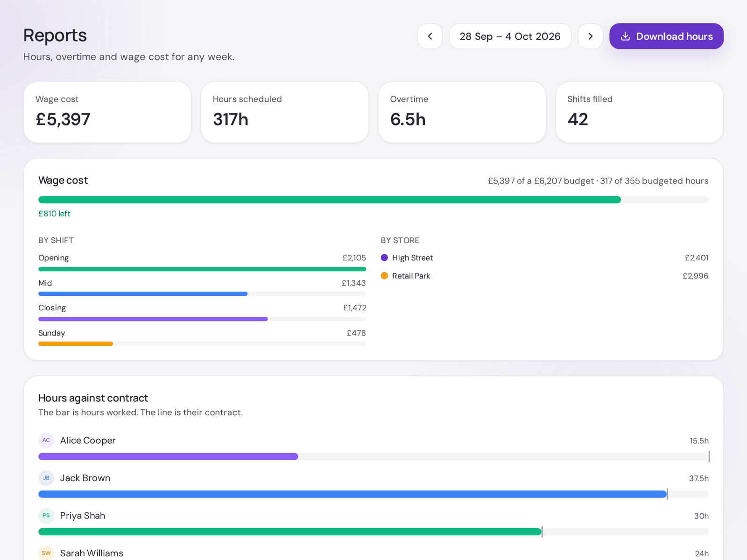Click the £2,401 High Street amount

[x=697, y=258]
